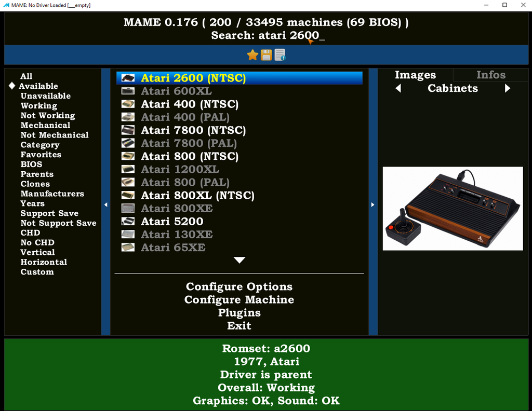Click the favorites star icon in the toolbar
532x411 pixels.
[x=252, y=55]
